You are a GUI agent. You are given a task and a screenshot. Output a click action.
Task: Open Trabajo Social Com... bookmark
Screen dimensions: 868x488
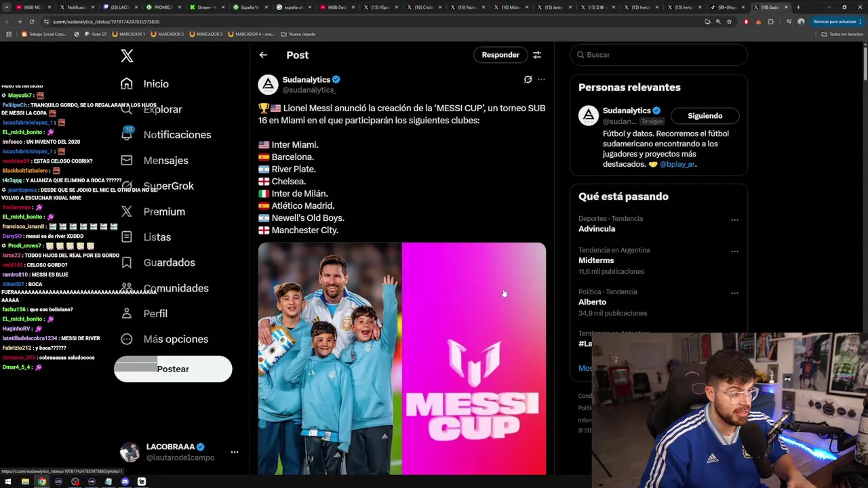click(44, 34)
